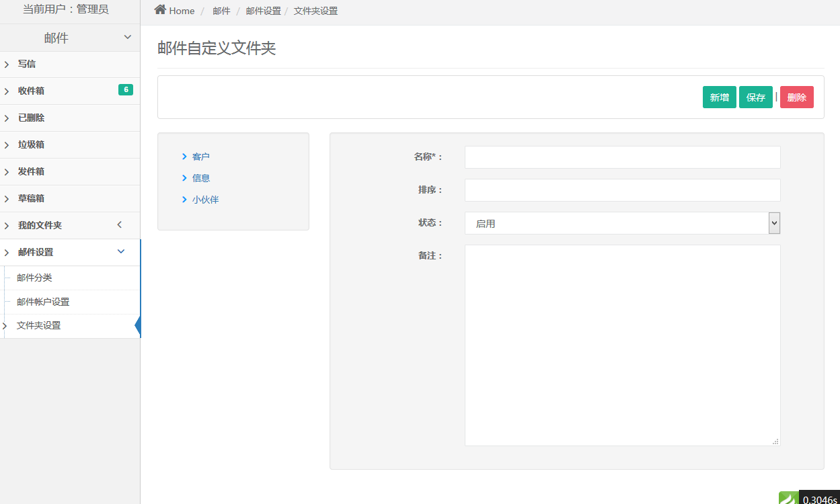Select the 信息 folder in the list
The width and height of the screenshot is (840, 504).
201,178
